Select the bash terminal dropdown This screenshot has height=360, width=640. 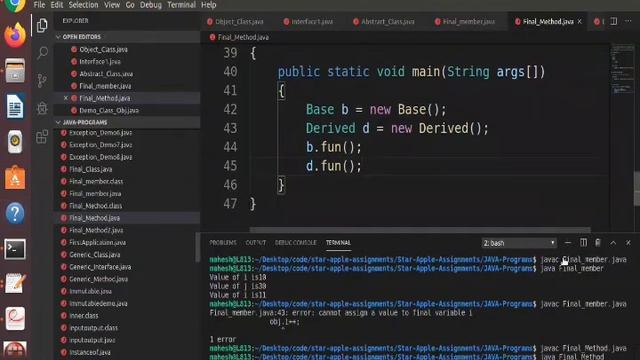pyautogui.click(x=519, y=243)
